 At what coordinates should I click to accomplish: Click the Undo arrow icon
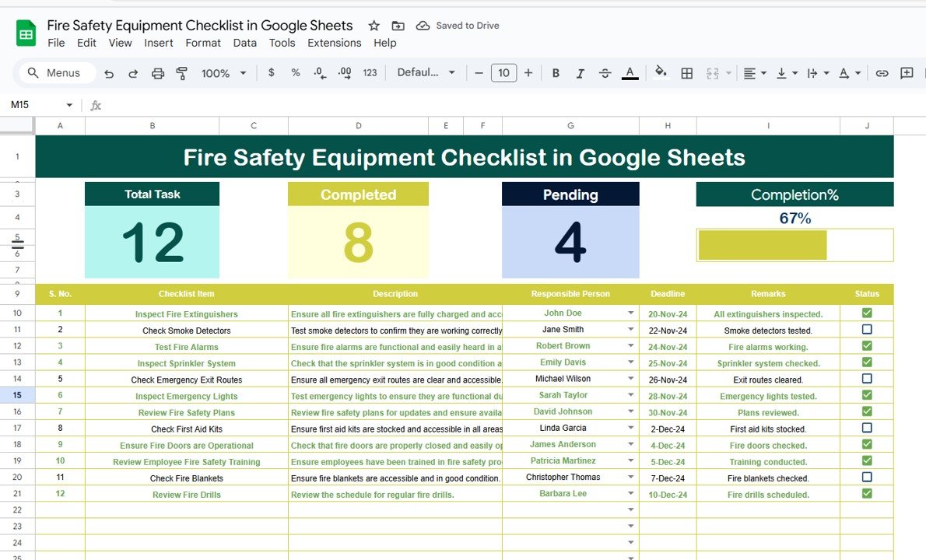109,73
